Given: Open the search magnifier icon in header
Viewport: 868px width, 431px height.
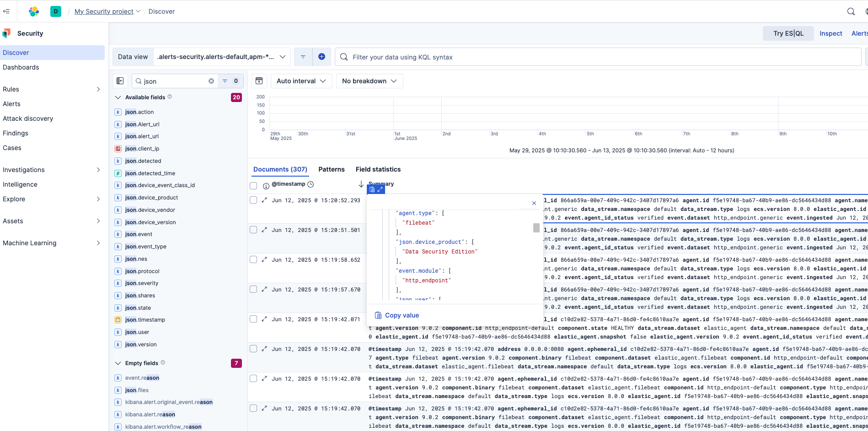Looking at the screenshot, I should 851,11.
